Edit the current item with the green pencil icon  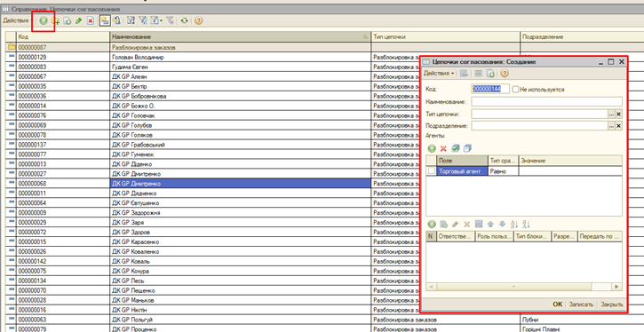pyautogui.click(x=79, y=20)
